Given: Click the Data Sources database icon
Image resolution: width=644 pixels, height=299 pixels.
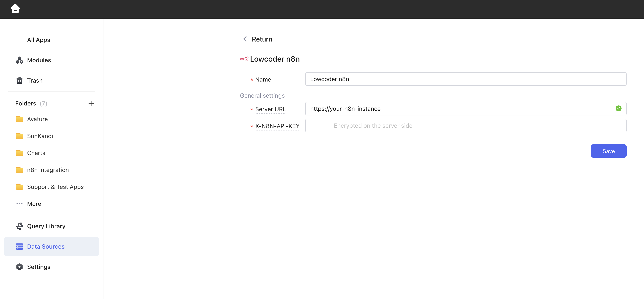Looking at the screenshot, I should tap(19, 246).
